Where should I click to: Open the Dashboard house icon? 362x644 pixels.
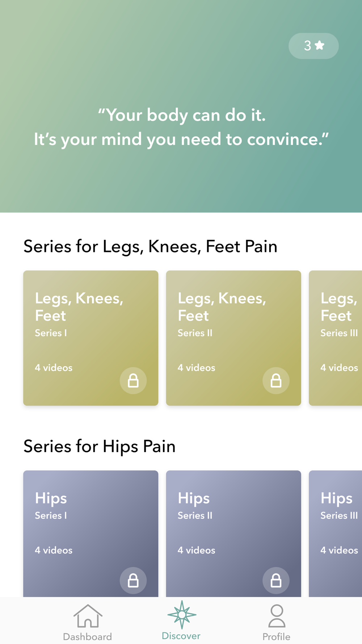[x=88, y=616]
